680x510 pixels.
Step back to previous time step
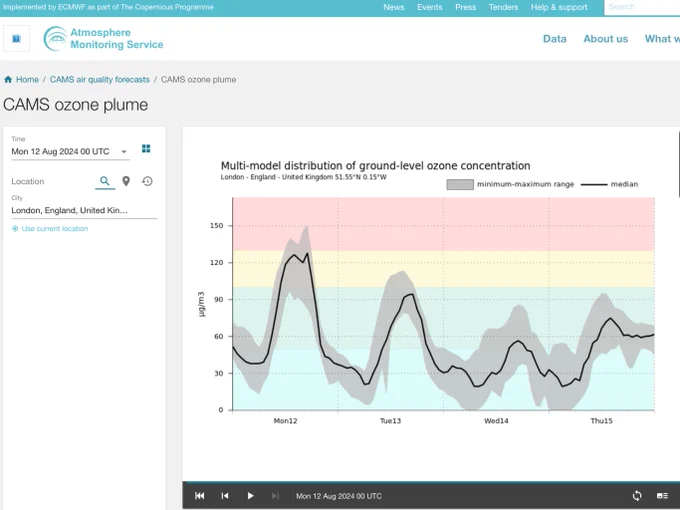(225, 496)
